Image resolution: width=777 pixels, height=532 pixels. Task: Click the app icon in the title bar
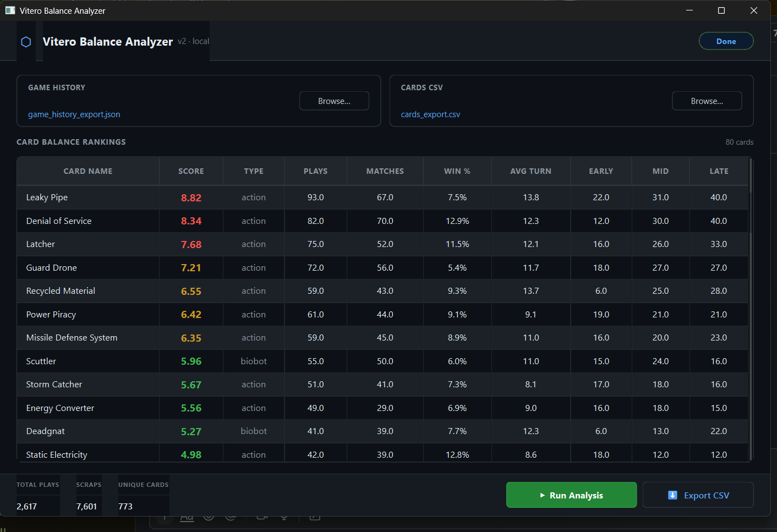point(10,10)
